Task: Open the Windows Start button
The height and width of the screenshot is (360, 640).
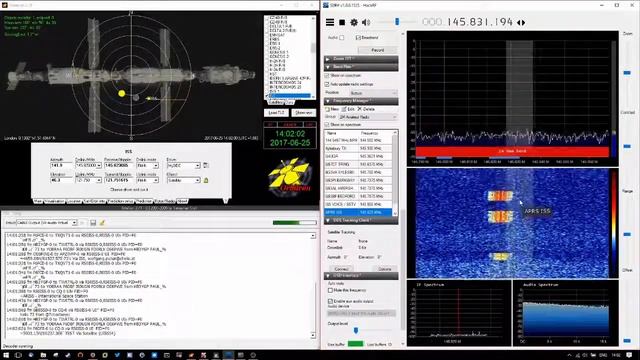Action: [x=6, y=355]
